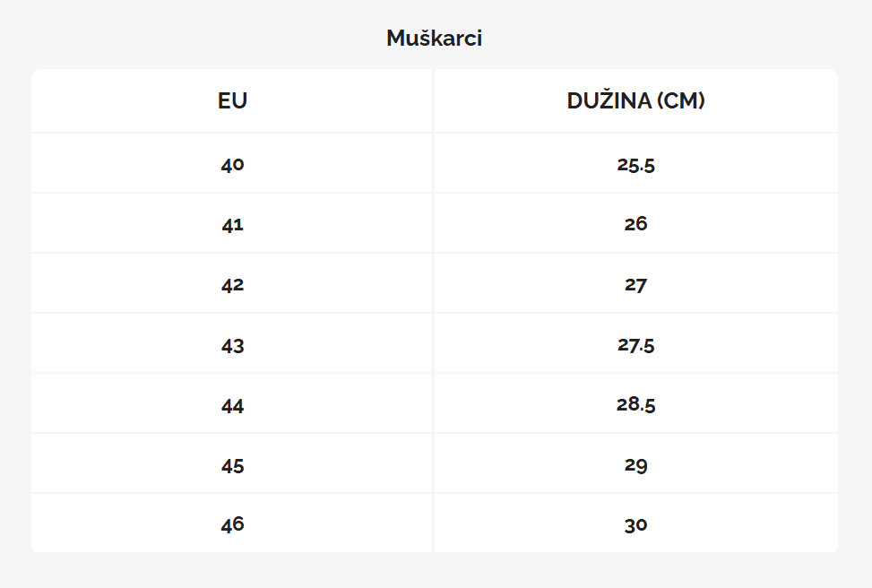Select the 29 cm length cell

pos(635,466)
